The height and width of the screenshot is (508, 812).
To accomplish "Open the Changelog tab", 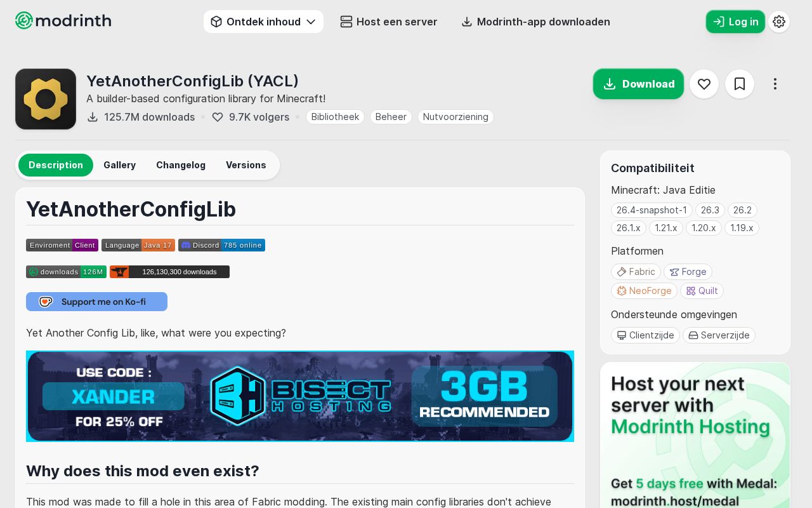I will (181, 165).
